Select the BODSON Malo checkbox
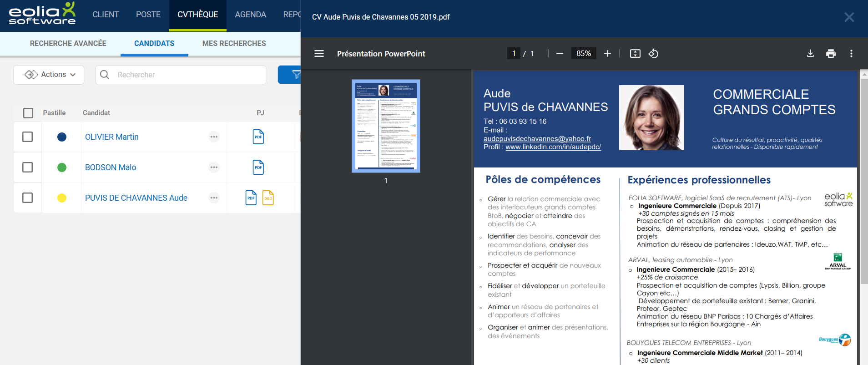 (x=28, y=167)
